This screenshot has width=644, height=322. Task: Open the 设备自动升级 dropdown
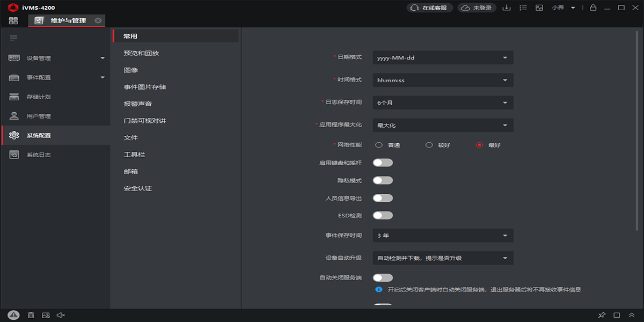pos(443,258)
